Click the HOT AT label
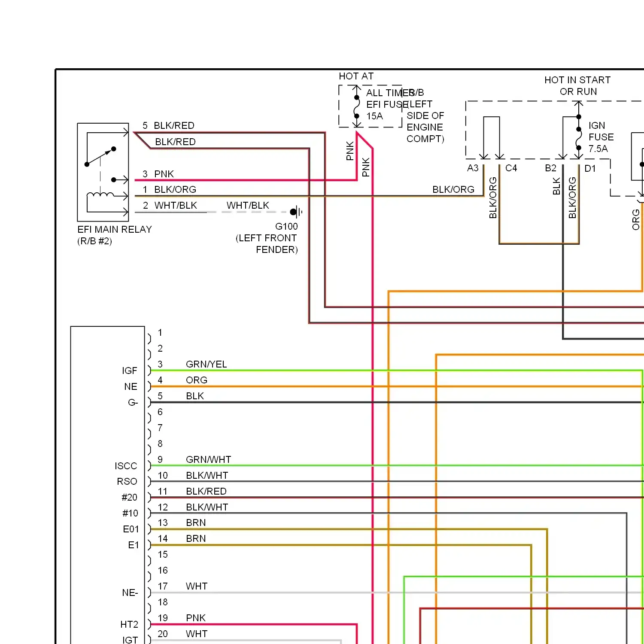Screen dimensions: 644x644 pos(356,76)
